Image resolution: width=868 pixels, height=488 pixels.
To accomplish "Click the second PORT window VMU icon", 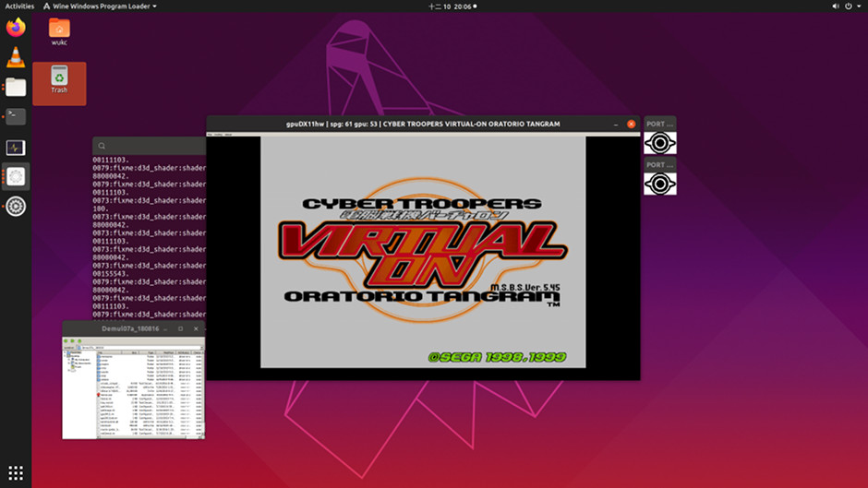I will pos(660,184).
